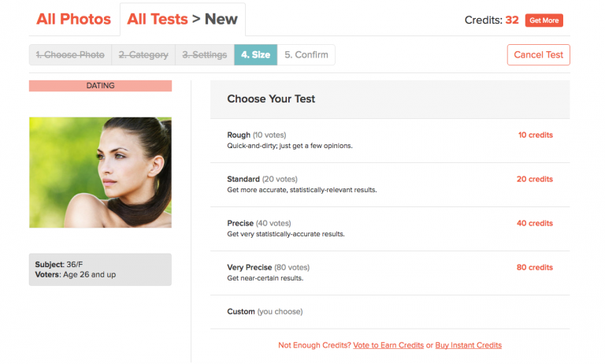
Task: Select the active step 4 Size
Action: [x=255, y=55]
